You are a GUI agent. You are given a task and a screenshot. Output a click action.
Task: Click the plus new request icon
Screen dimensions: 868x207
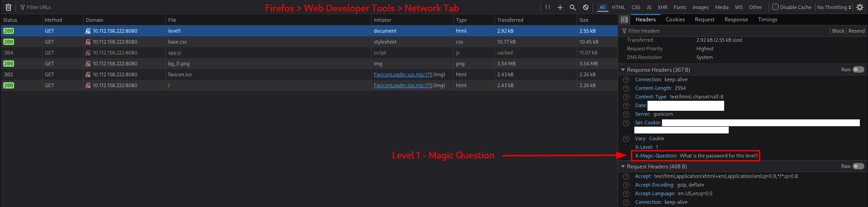pyautogui.click(x=560, y=7)
